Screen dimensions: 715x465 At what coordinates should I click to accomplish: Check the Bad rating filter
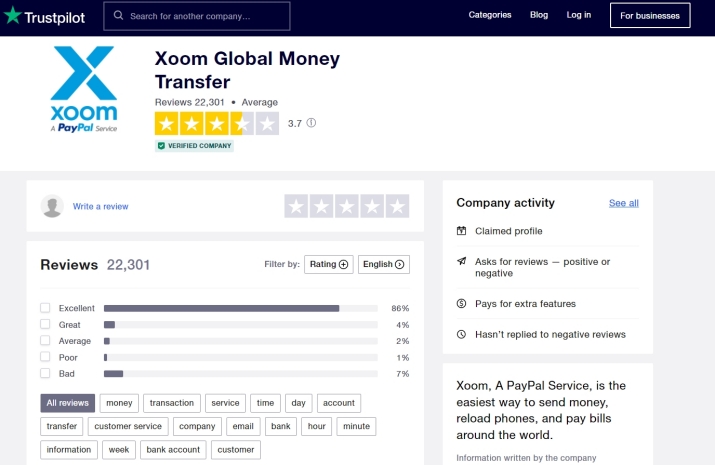pyautogui.click(x=45, y=373)
